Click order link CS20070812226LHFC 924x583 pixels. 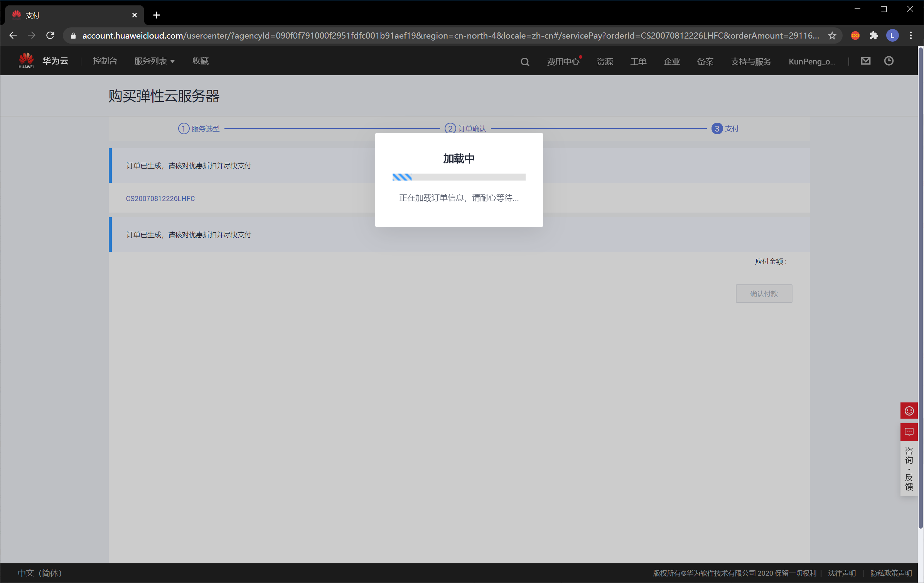pyautogui.click(x=160, y=198)
